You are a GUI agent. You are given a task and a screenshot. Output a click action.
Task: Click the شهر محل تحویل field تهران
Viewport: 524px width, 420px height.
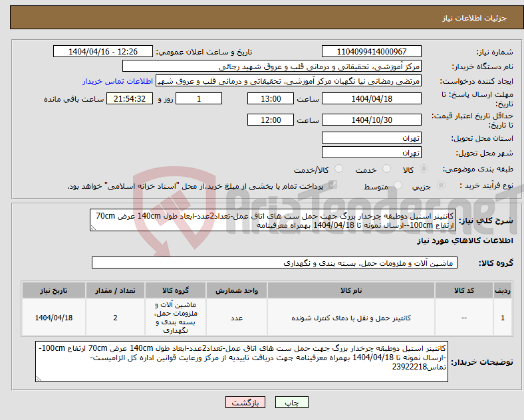click(x=371, y=153)
